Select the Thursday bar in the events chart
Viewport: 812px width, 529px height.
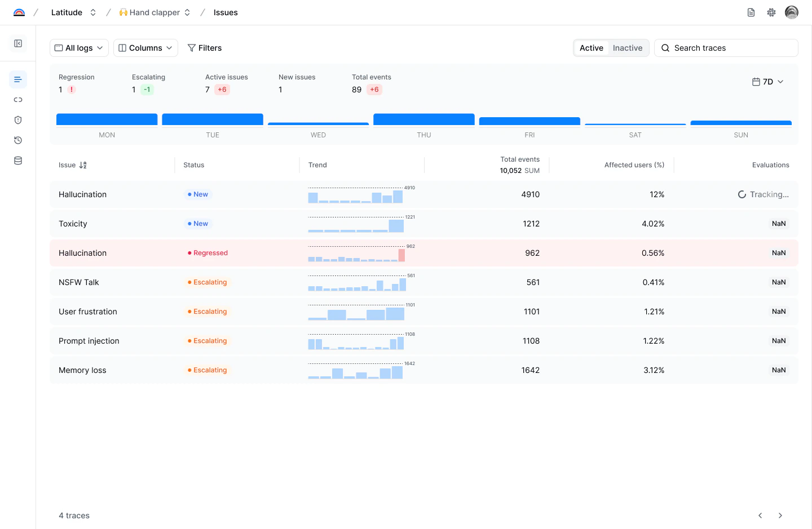[x=423, y=119]
